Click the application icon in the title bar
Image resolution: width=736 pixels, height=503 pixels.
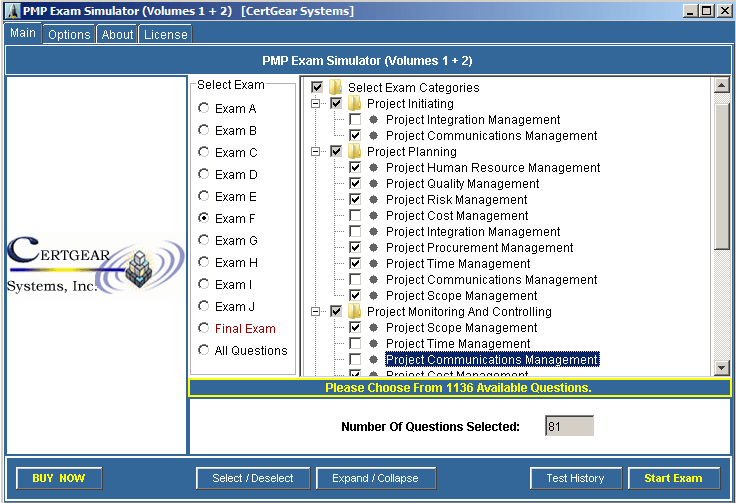point(12,10)
